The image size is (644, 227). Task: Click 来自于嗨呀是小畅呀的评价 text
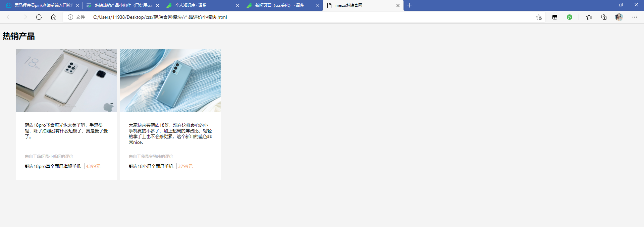point(49,157)
